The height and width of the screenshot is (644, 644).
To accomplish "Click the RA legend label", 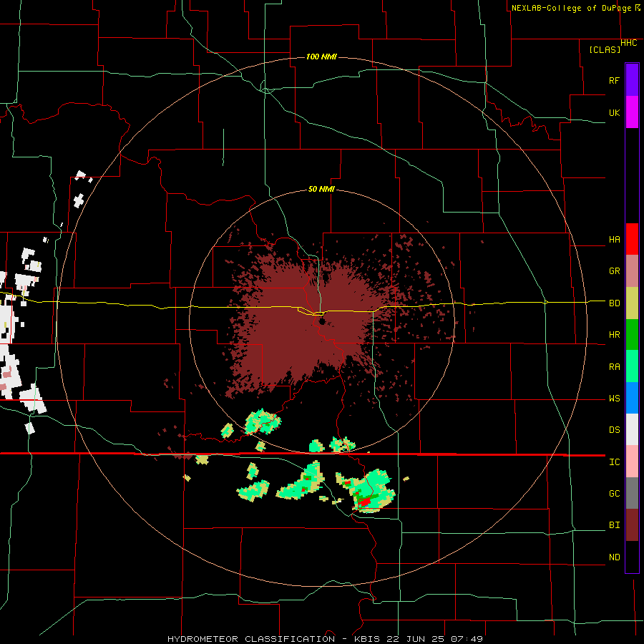I will click(614, 367).
